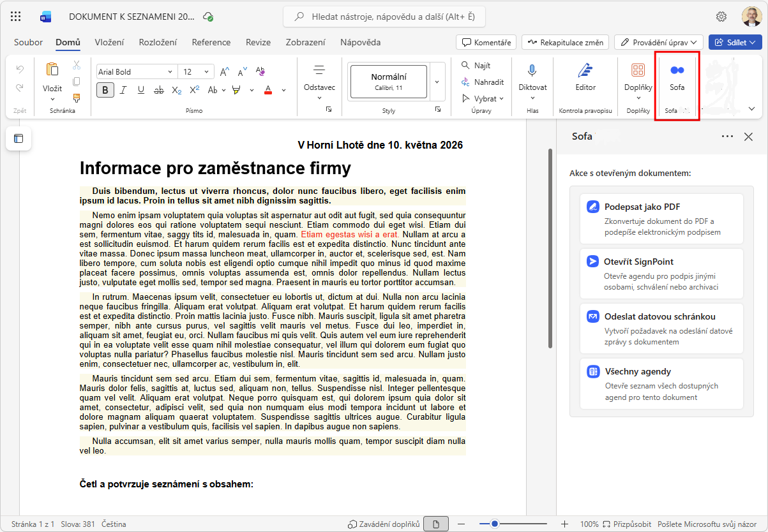This screenshot has width=768, height=532.
Task: Click the clear formatting icon
Action: 260,71
